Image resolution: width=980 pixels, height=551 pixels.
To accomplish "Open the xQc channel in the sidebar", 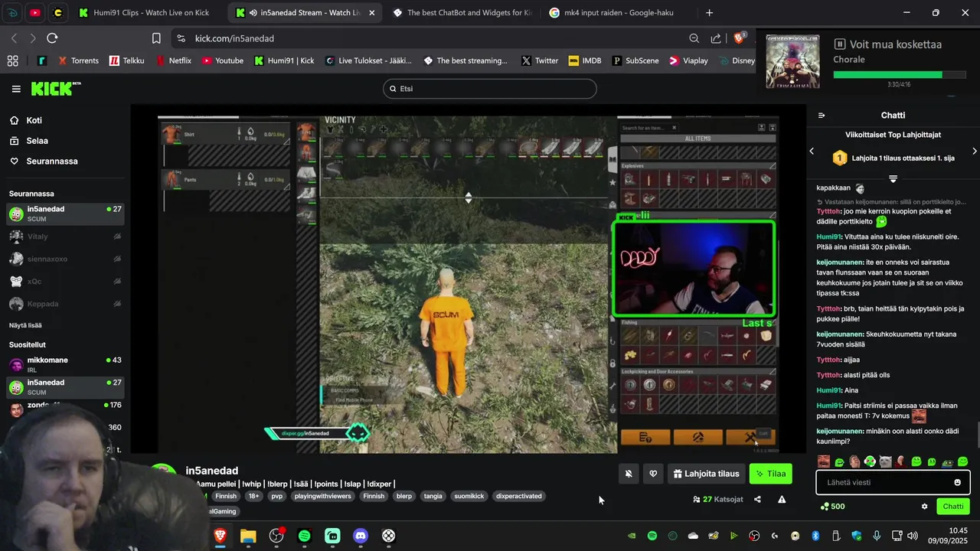I will click(x=65, y=281).
